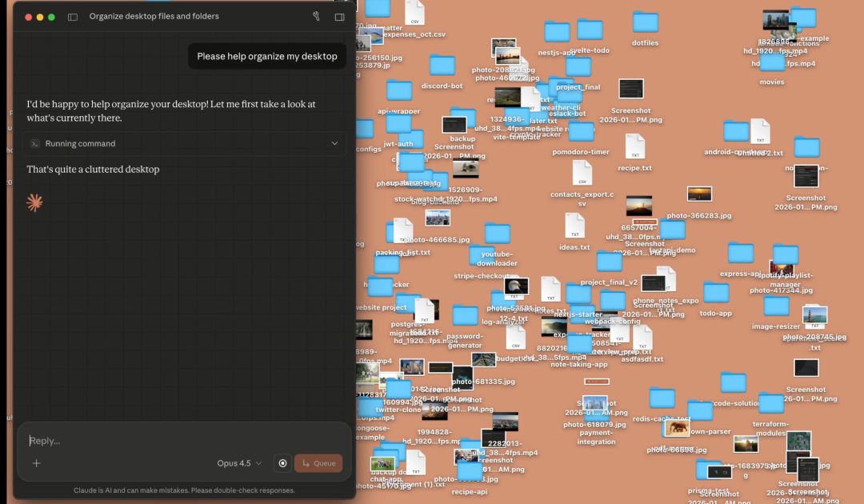Select the movies folder on desktop
The height and width of the screenshot is (504, 864).
(x=772, y=62)
